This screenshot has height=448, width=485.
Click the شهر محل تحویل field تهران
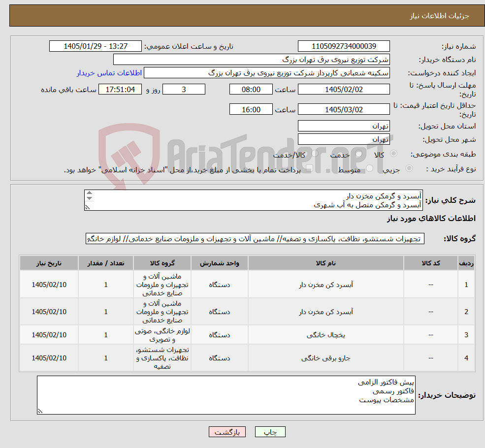click(x=344, y=139)
